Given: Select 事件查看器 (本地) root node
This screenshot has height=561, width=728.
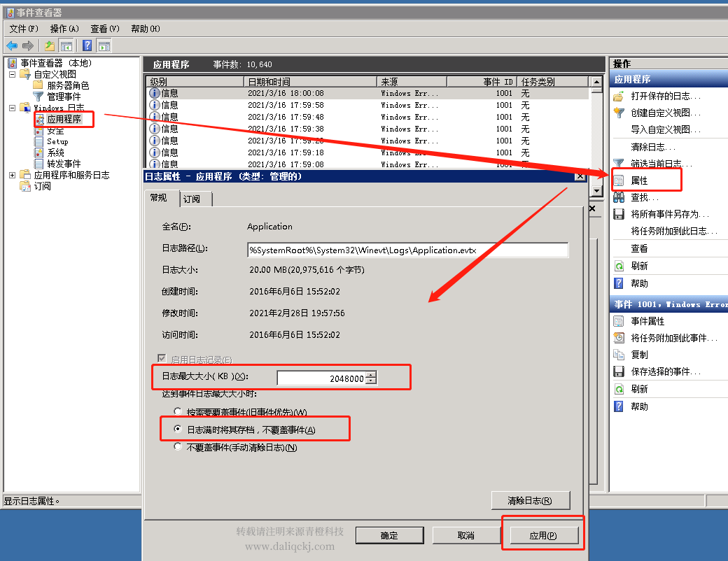Looking at the screenshot, I should pos(56,63).
